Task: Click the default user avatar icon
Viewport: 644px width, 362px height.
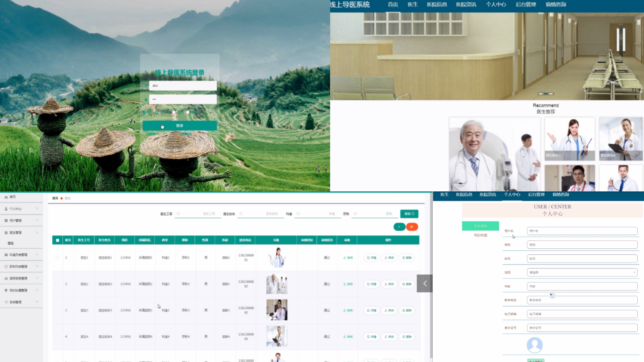Action: pos(534,345)
